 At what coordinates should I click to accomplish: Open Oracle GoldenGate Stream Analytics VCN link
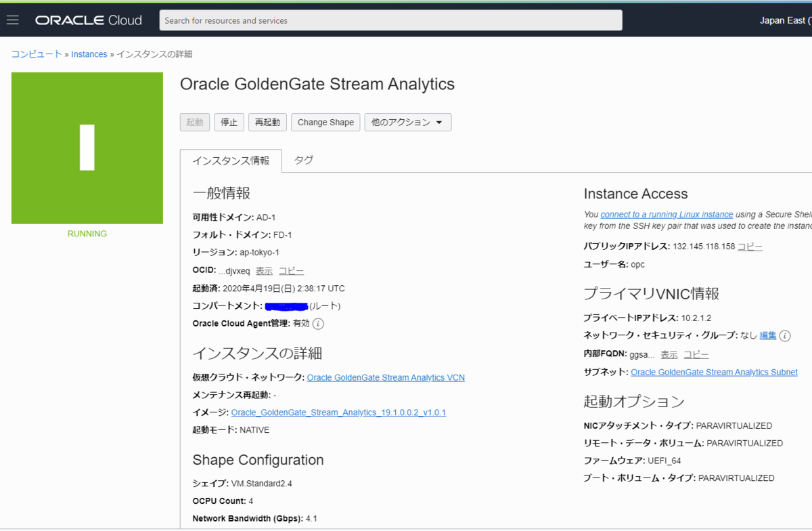click(386, 378)
